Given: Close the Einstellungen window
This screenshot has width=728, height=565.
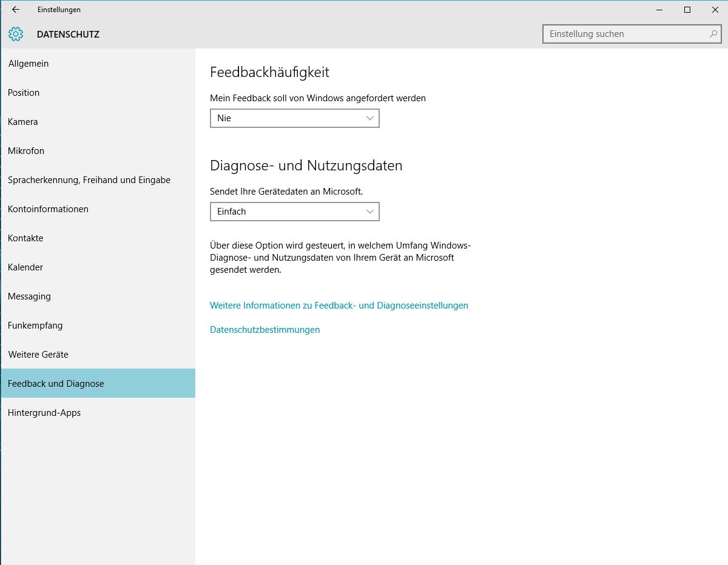Looking at the screenshot, I should 715,10.
